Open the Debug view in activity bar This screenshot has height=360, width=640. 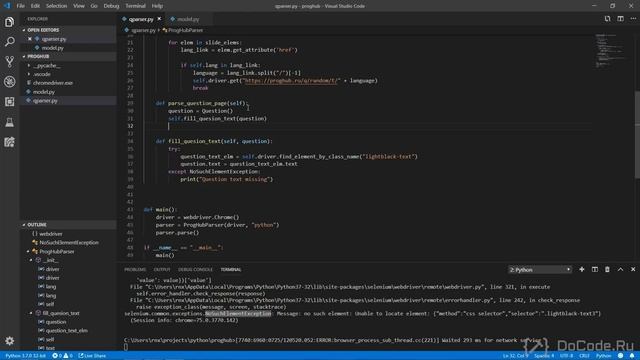[x=9, y=82]
